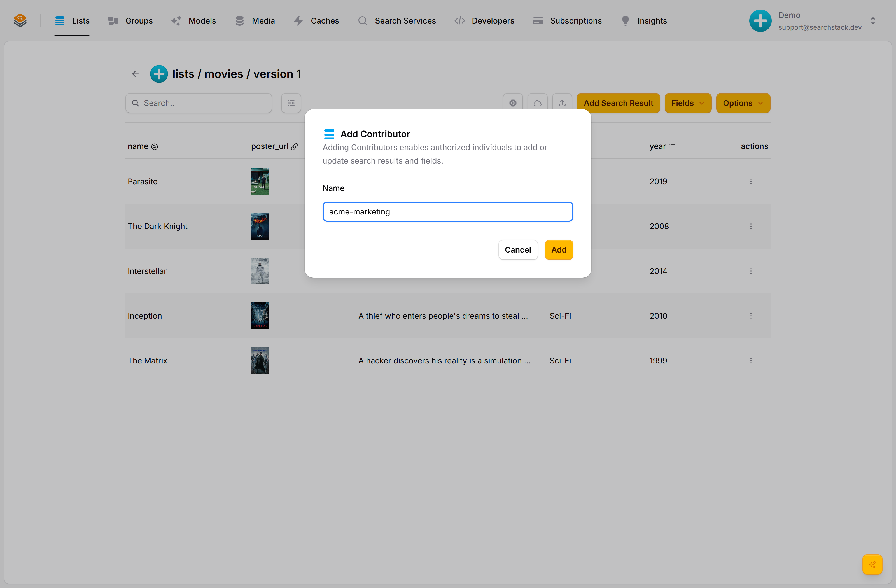This screenshot has width=896, height=588.
Task: Focus the Search.. field
Action: click(x=199, y=103)
